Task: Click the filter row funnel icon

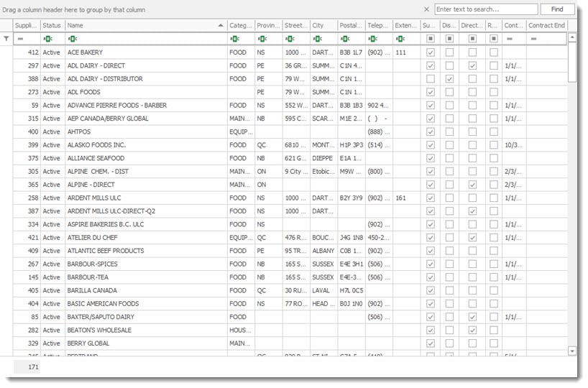Action: [x=6, y=39]
